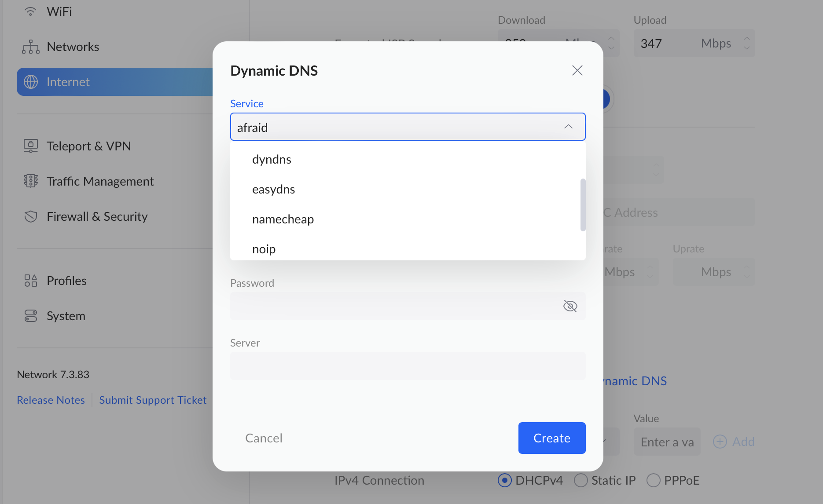Click the Upload speed field showing 347
The image size is (823, 504).
pos(694,43)
